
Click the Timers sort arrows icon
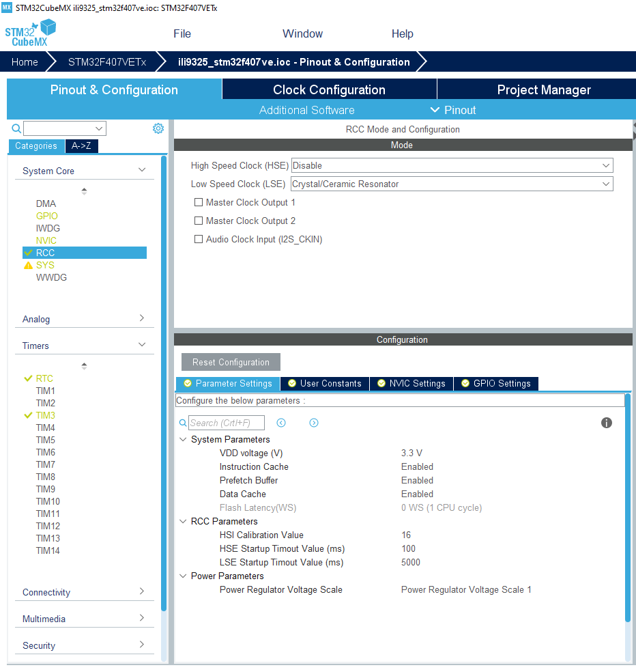click(x=84, y=366)
